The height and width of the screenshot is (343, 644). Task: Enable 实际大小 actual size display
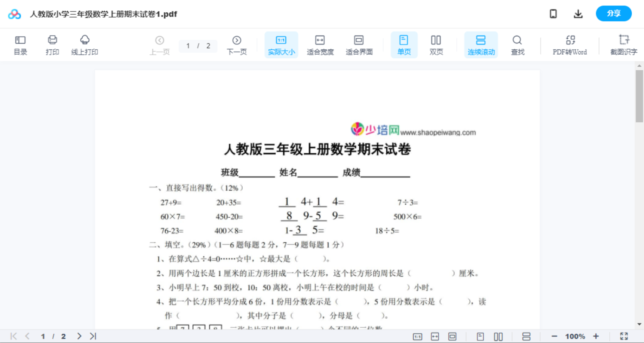281,45
